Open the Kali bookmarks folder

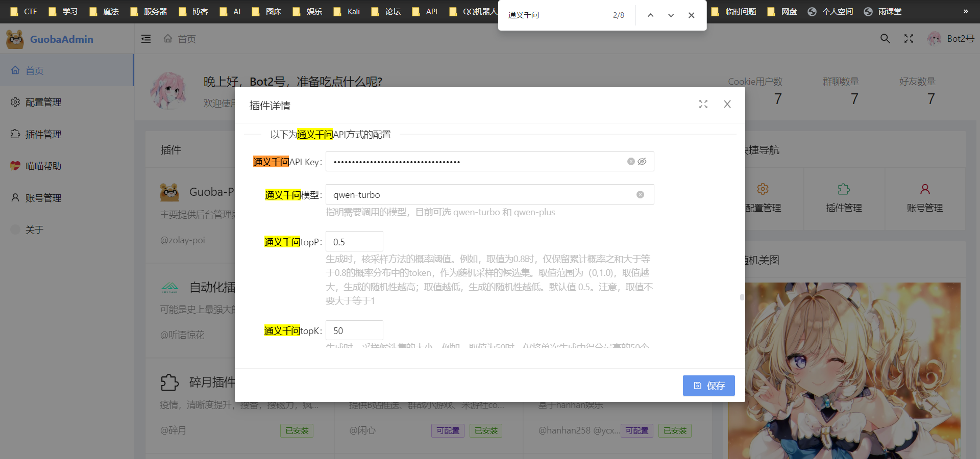347,11
